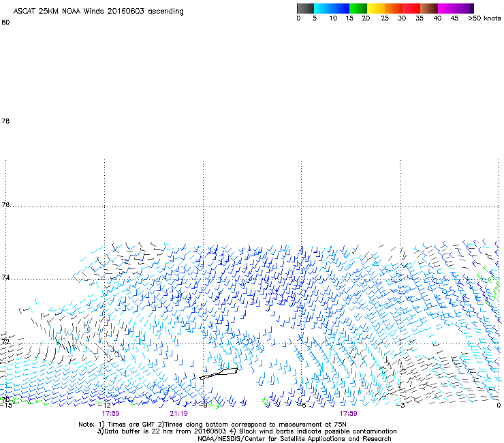Click the legend label '25'
The width and height of the screenshot is (504, 443).
pos(385,18)
